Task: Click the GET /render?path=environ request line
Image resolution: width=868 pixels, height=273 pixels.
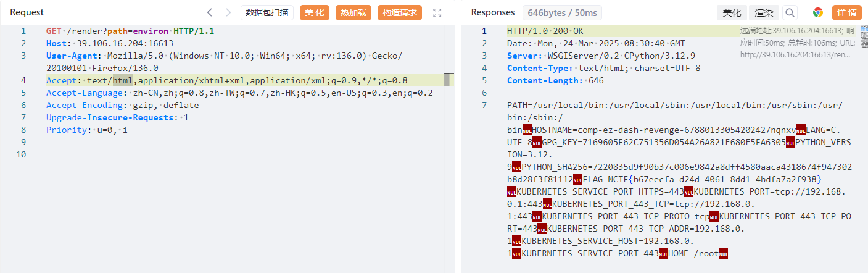Action: pos(130,31)
